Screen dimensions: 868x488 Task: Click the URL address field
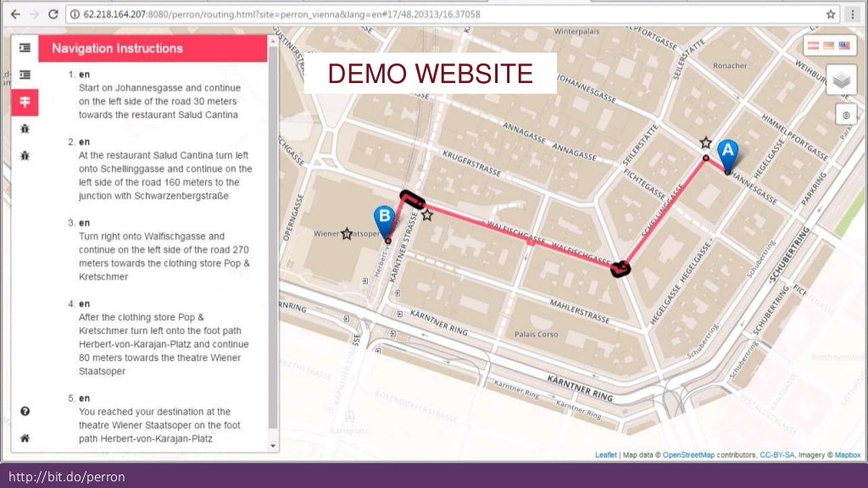pos(453,14)
